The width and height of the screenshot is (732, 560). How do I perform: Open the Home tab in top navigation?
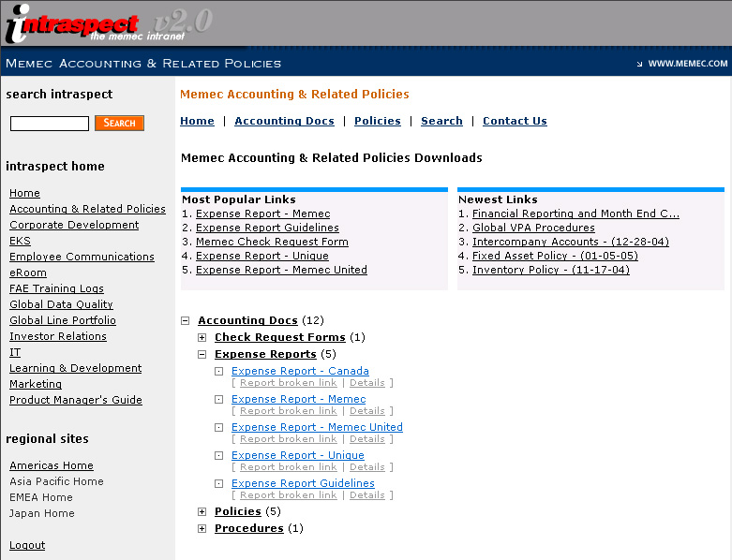[x=197, y=121]
